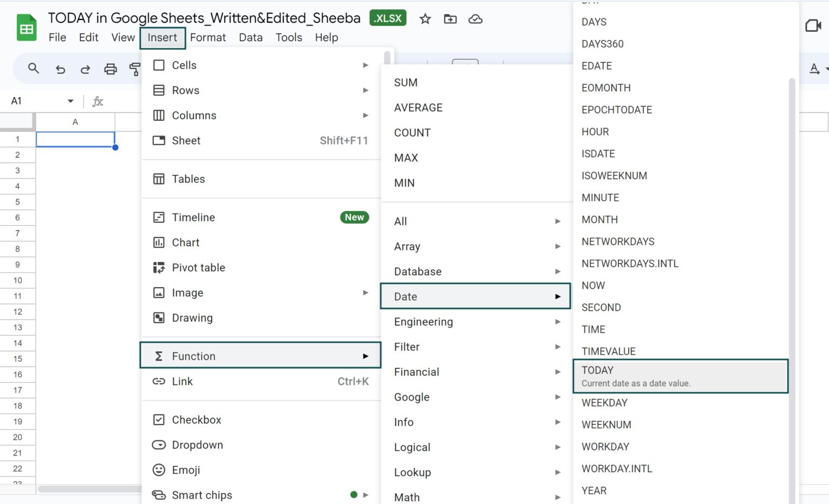Select the Date function category

click(x=475, y=296)
